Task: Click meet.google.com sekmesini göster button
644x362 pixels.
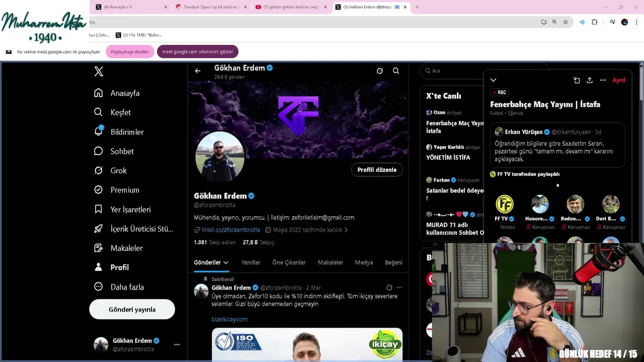Action: pyautogui.click(x=198, y=52)
